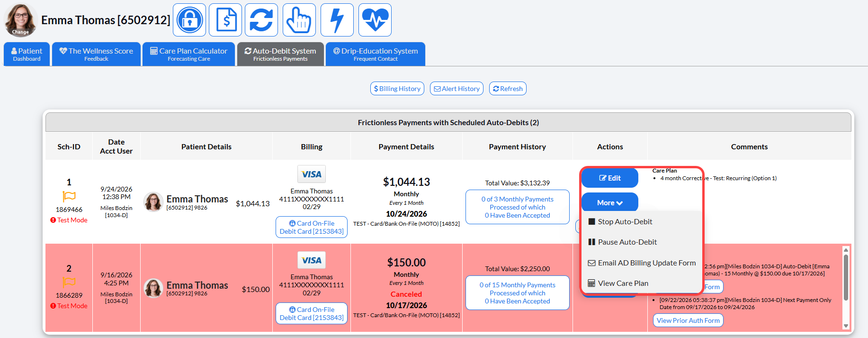The image size is (868, 338).
Task: Open the Care Plan Calculator tab
Action: coord(188,54)
